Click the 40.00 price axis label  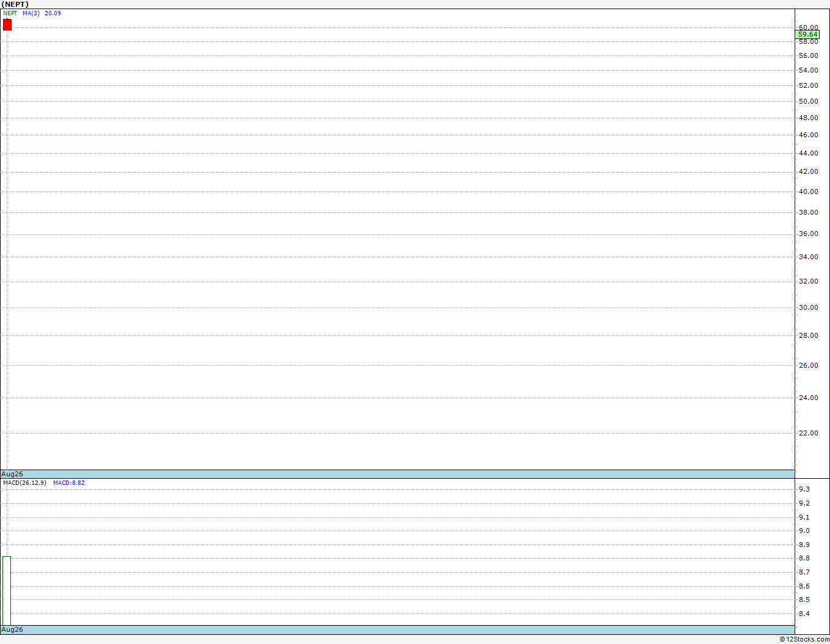[809, 191]
